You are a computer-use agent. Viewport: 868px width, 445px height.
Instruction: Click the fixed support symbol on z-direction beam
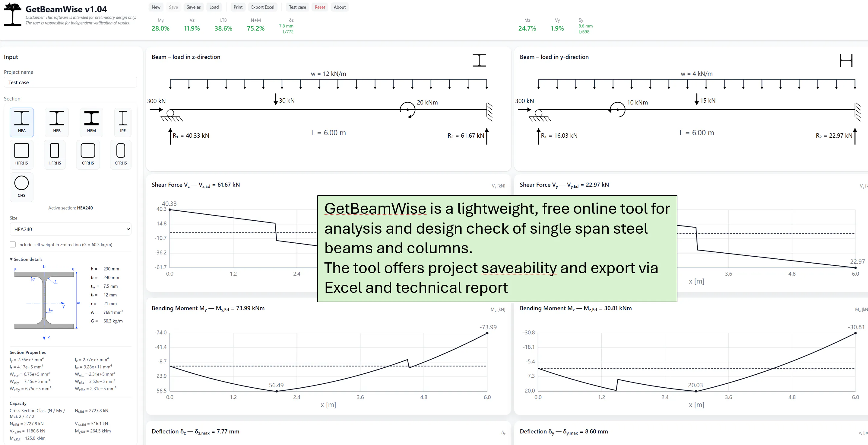click(489, 112)
